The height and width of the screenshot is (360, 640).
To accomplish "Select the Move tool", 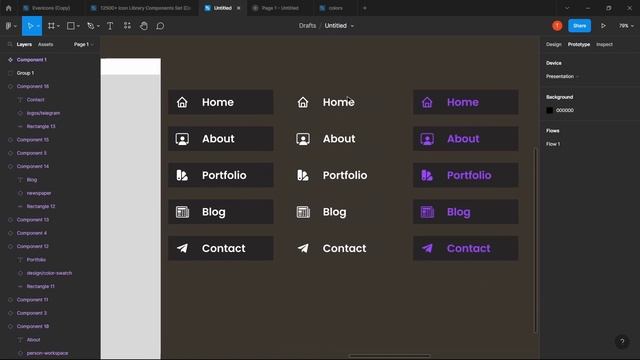I will (30, 26).
